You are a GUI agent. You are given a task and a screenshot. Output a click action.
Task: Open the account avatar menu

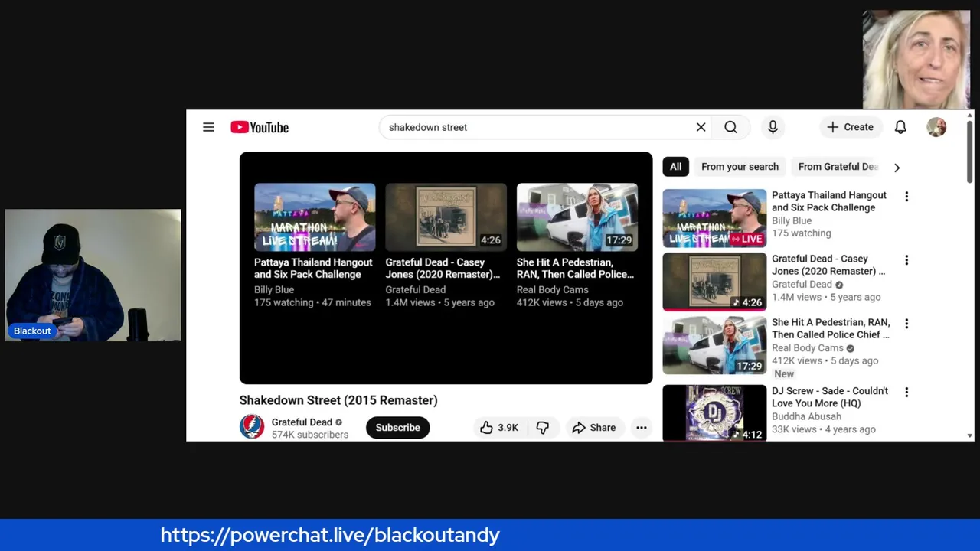click(936, 127)
